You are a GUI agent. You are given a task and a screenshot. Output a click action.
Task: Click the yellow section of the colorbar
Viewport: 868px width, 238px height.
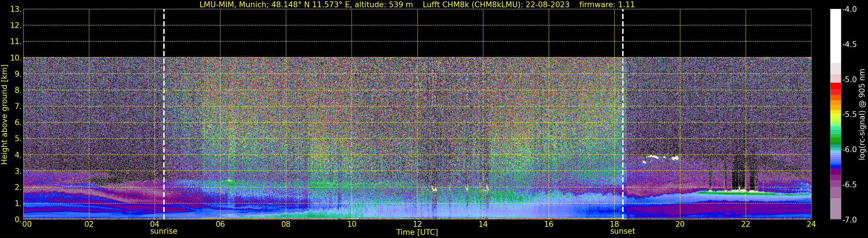click(x=836, y=112)
